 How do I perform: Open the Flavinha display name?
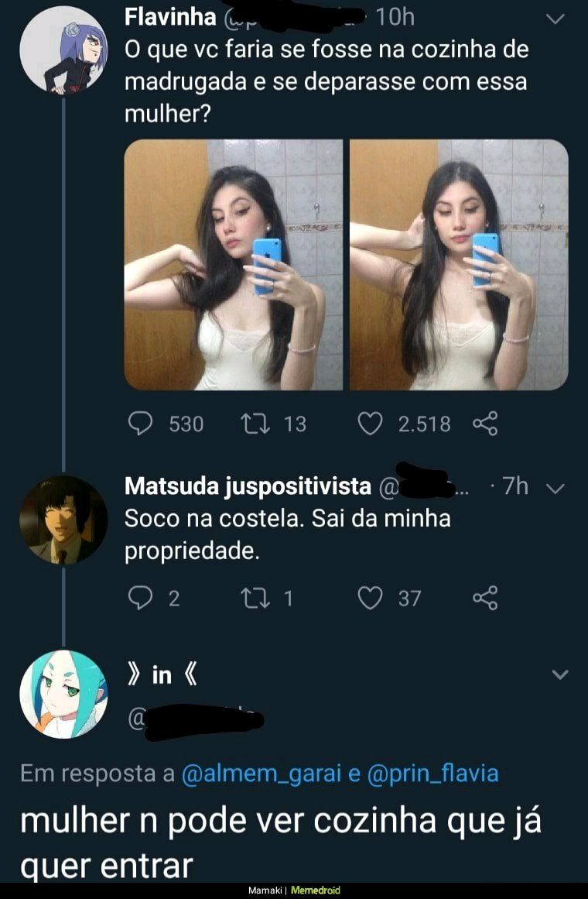point(170,16)
